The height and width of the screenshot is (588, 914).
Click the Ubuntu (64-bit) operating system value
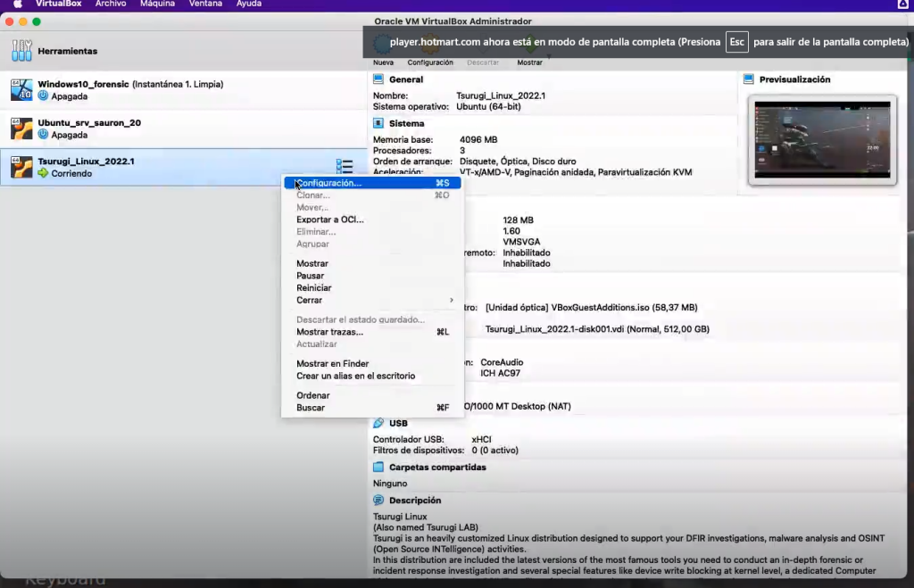coord(488,107)
